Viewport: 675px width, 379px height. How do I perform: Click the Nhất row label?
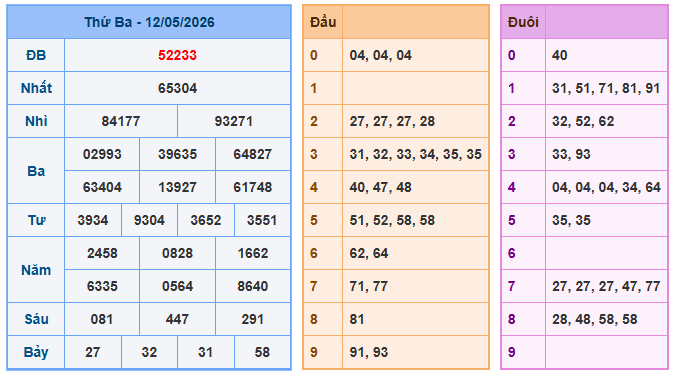(36, 88)
